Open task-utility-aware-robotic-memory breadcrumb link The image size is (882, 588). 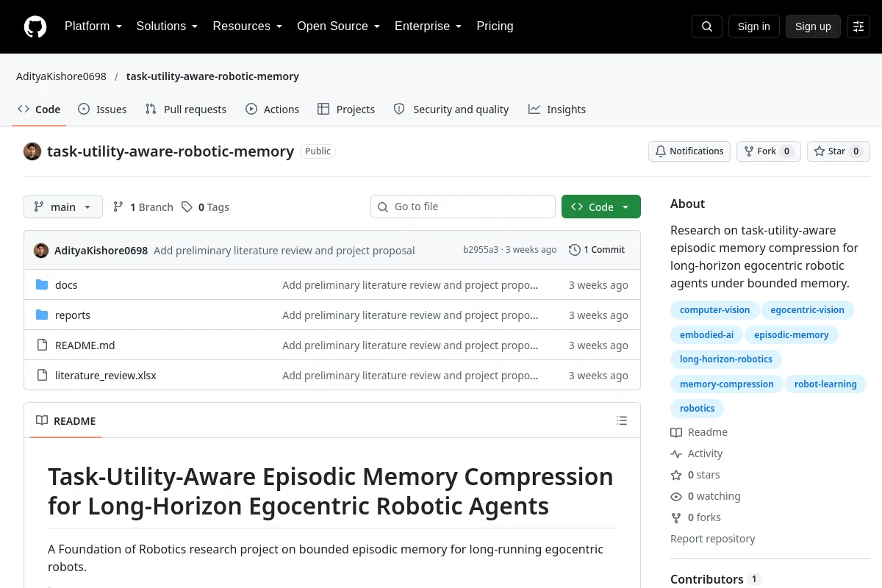(212, 76)
